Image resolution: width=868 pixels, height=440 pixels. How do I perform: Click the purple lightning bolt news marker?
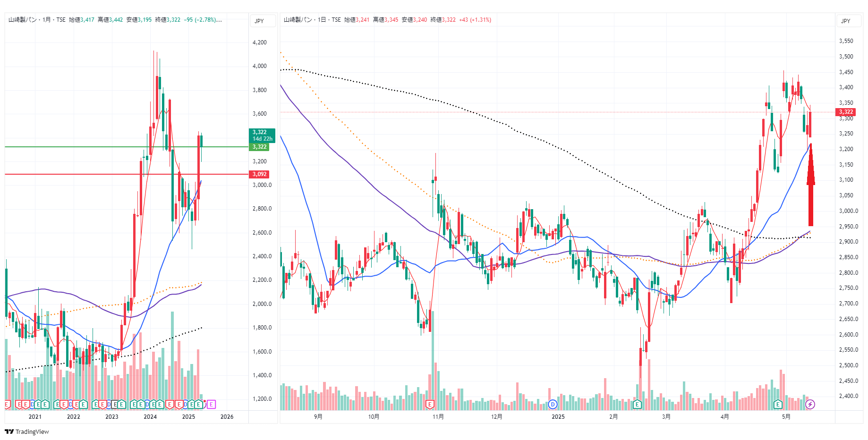point(810,405)
